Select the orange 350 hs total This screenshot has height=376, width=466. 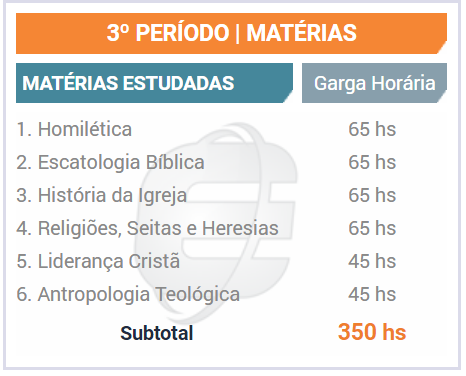point(372,332)
